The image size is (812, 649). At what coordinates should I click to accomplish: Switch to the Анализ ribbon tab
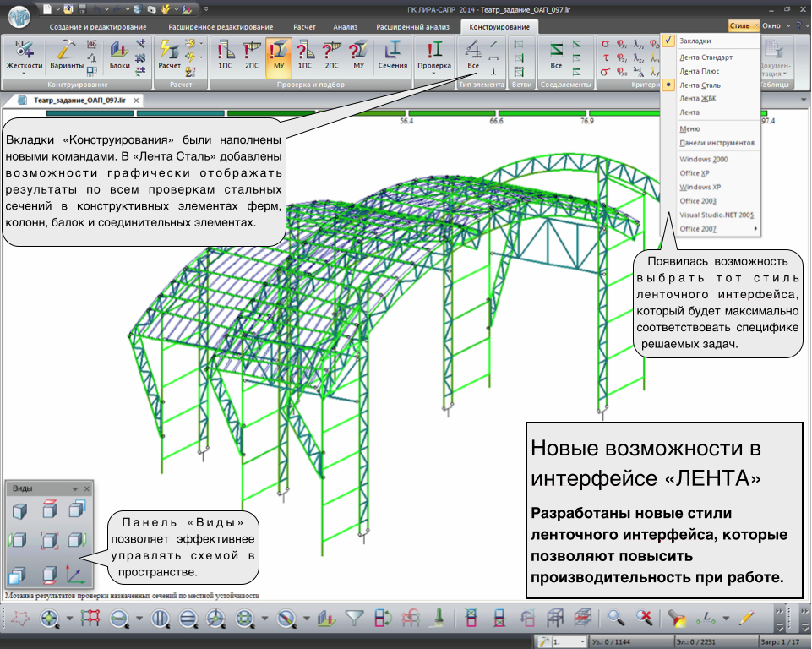[x=345, y=27]
